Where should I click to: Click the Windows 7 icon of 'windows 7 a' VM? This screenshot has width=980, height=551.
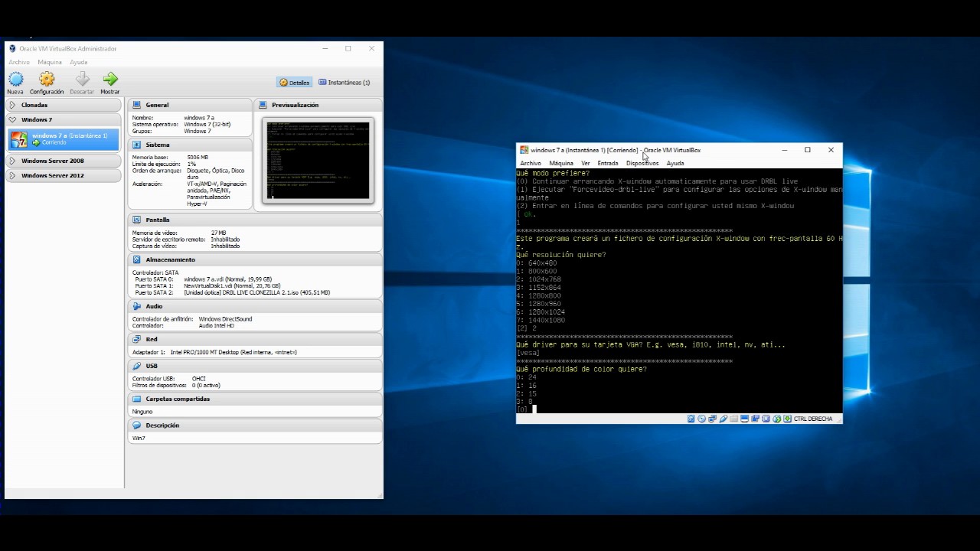point(18,139)
